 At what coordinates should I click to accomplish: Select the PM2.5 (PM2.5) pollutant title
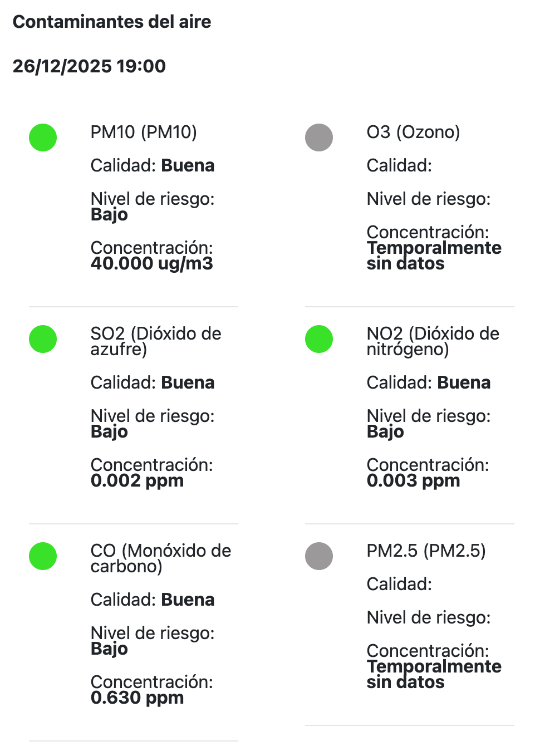point(426,551)
